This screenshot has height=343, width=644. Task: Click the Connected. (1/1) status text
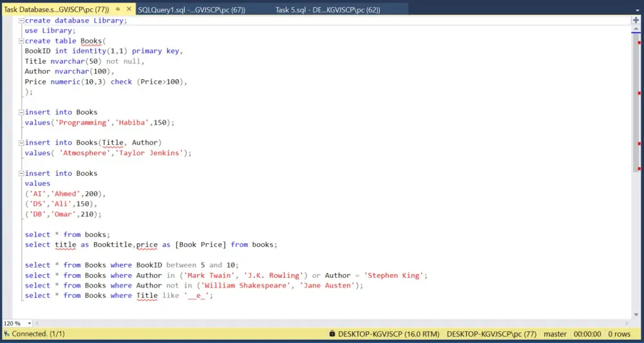[38, 334]
